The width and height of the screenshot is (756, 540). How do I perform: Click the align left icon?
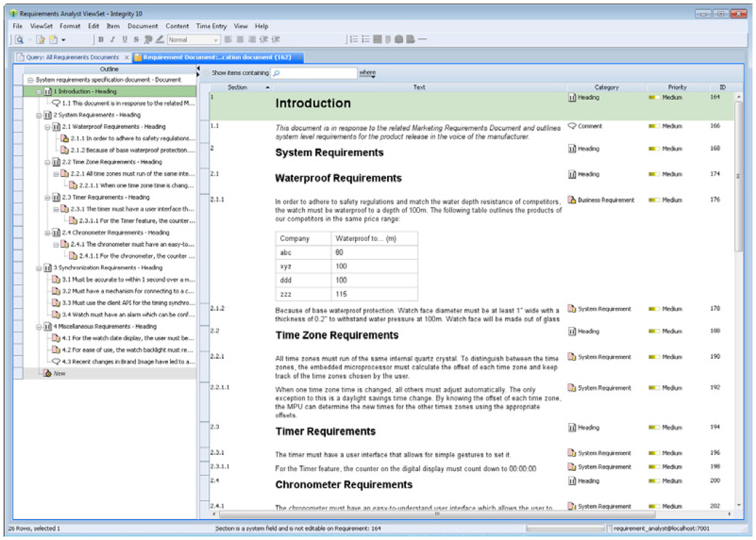(228, 40)
